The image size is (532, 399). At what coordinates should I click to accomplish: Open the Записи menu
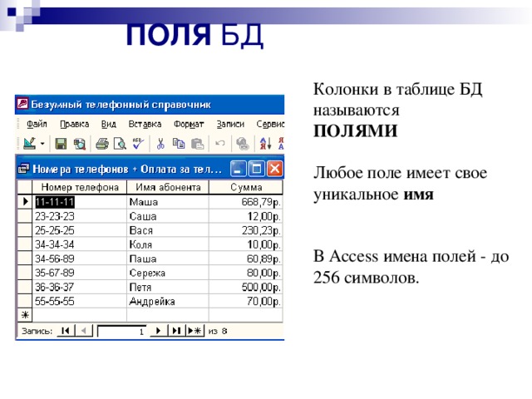230,125
